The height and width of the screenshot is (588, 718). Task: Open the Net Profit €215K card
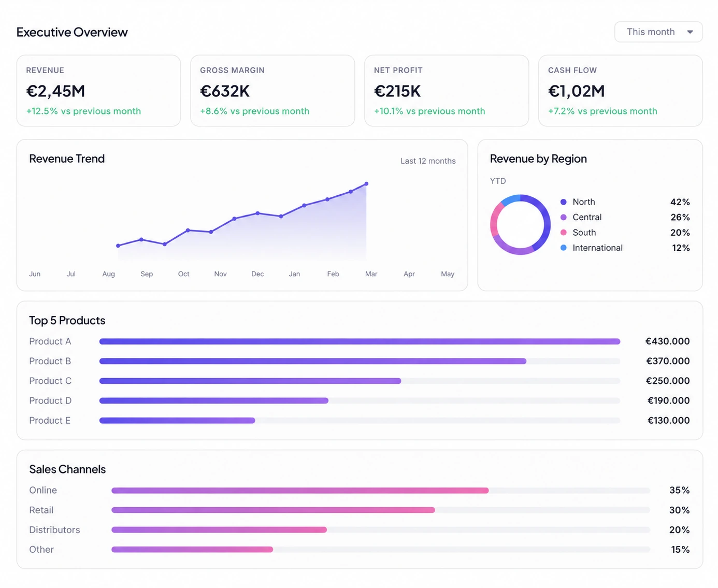pos(447,91)
